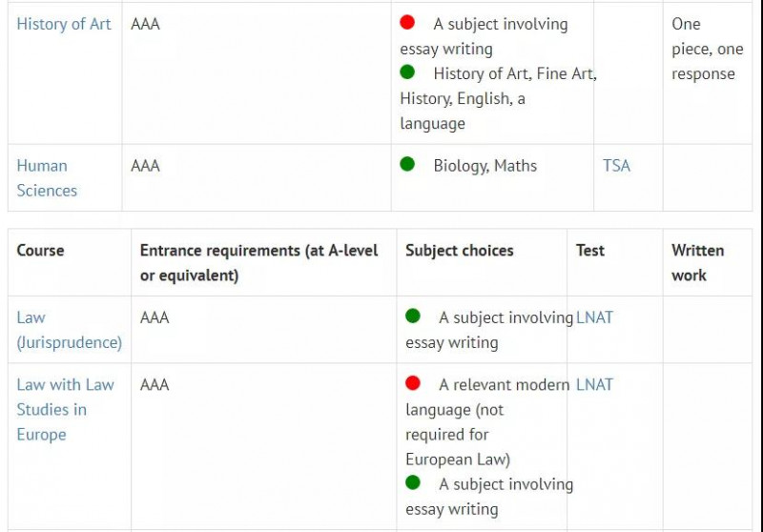The width and height of the screenshot is (763, 532).
Task: Click the Entrance requirements column header
Action: pos(258,262)
